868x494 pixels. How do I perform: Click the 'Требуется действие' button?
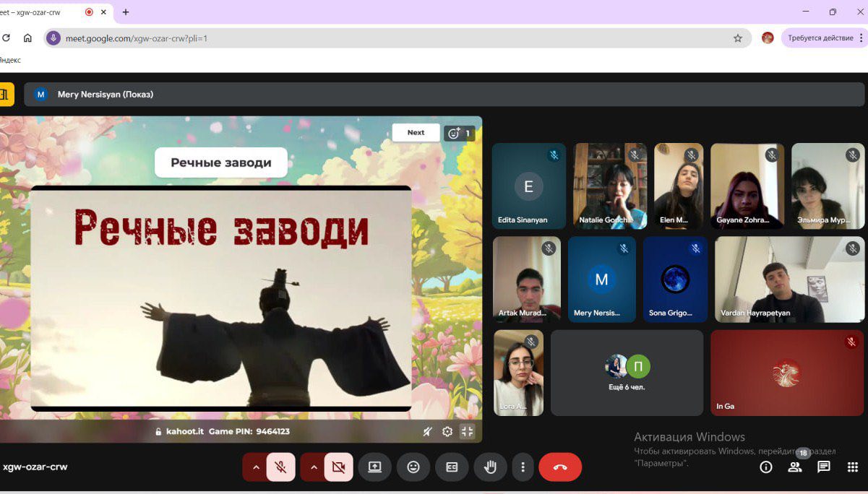pyautogui.click(x=820, y=38)
